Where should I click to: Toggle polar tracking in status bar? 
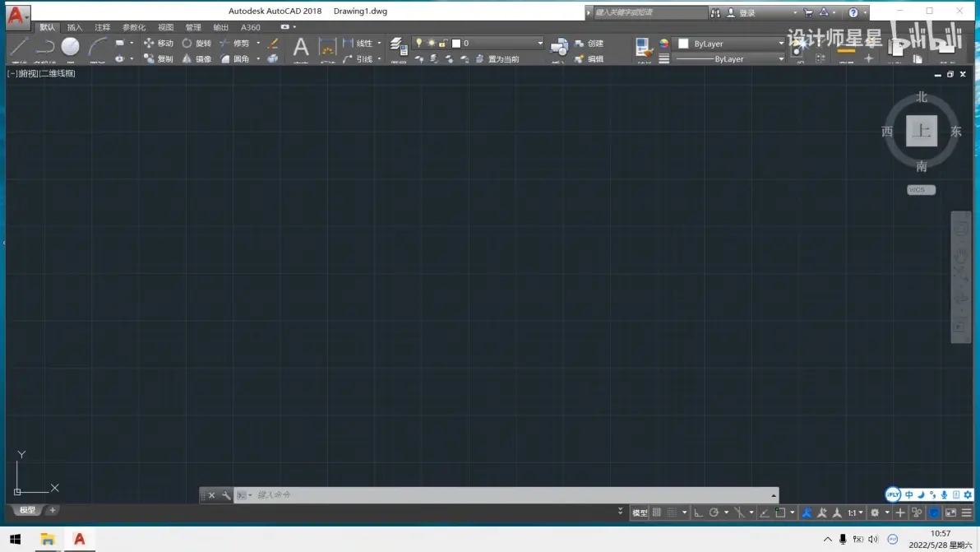click(x=714, y=513)
